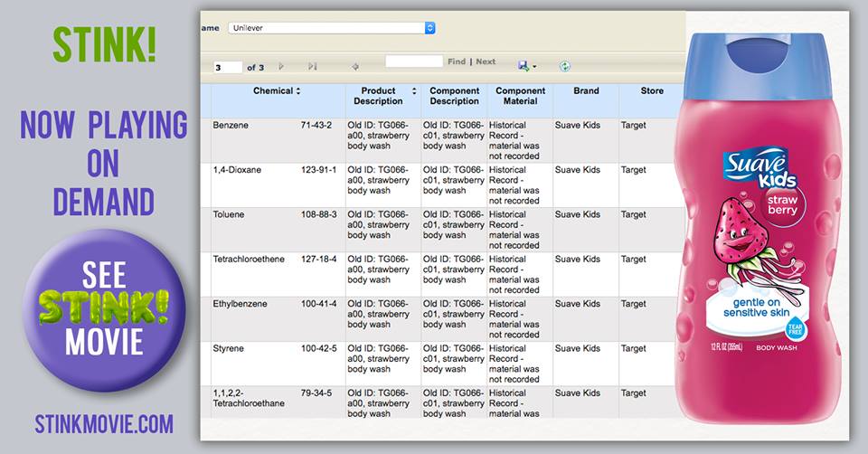Image resolution: width=868 pixels, height=454 pixels.
Task: Click product description in the Styrene row
Action: [x=378, y=359]
